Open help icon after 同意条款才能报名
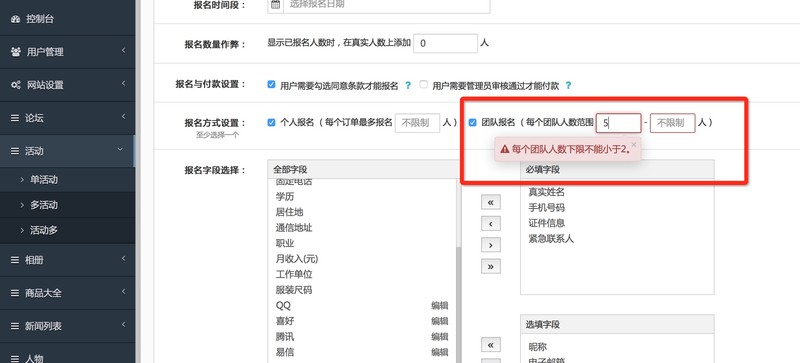 coord(408,85)
